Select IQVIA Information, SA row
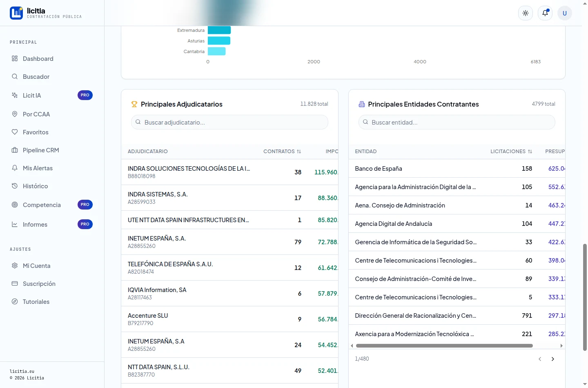588x388 pixels. pos(229,293)
